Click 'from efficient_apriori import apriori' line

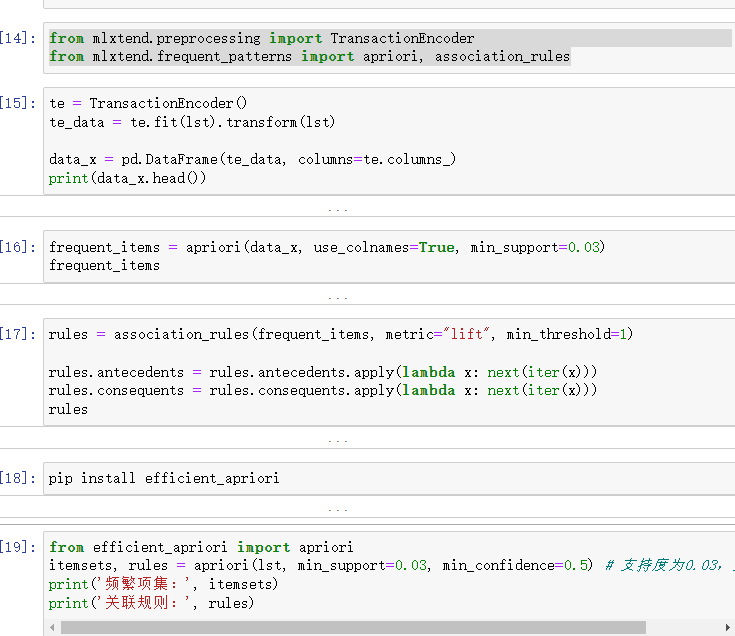pos(201,547)
